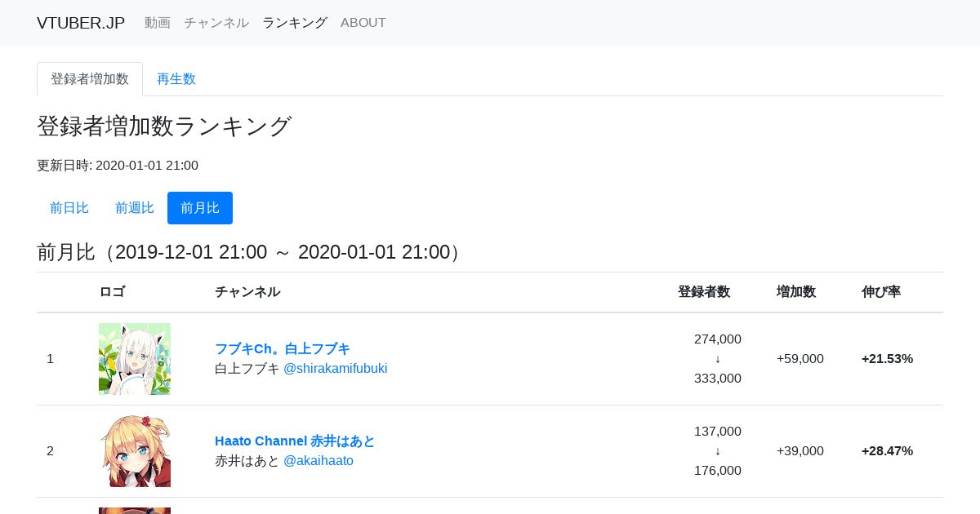Open 赤井はあと channel logo thumbnail
The image size is (980, 514).
click(135, 451)
